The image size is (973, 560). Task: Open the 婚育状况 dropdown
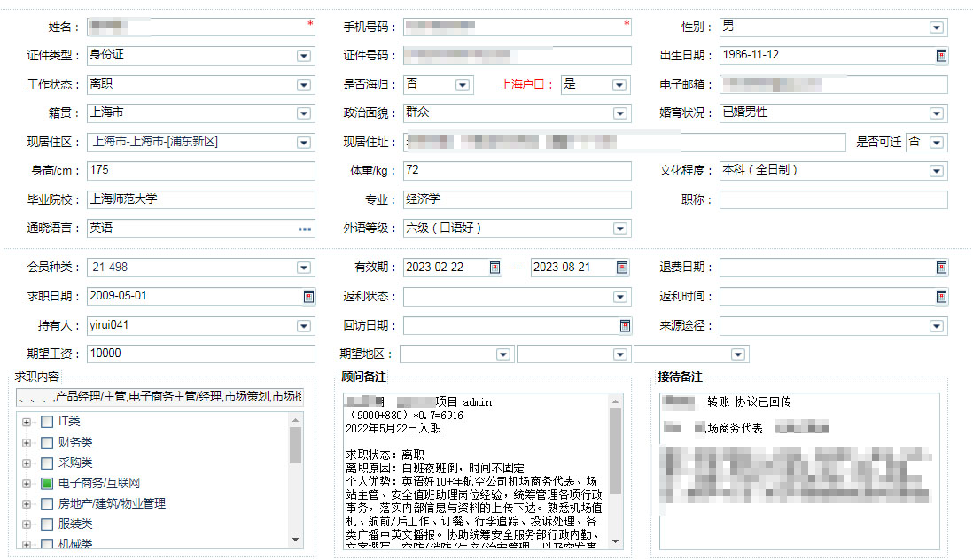click(x=937, y=113)
